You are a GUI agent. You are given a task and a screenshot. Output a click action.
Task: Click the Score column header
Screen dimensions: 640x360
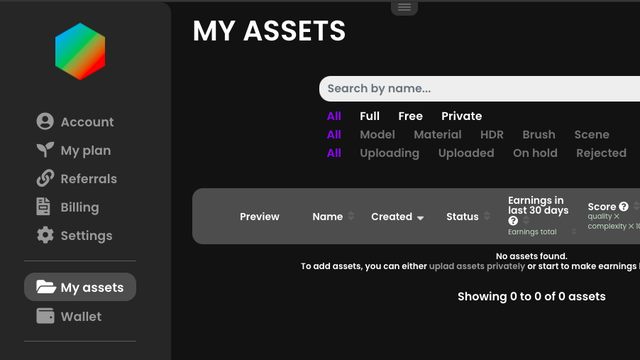pos(602,207)
